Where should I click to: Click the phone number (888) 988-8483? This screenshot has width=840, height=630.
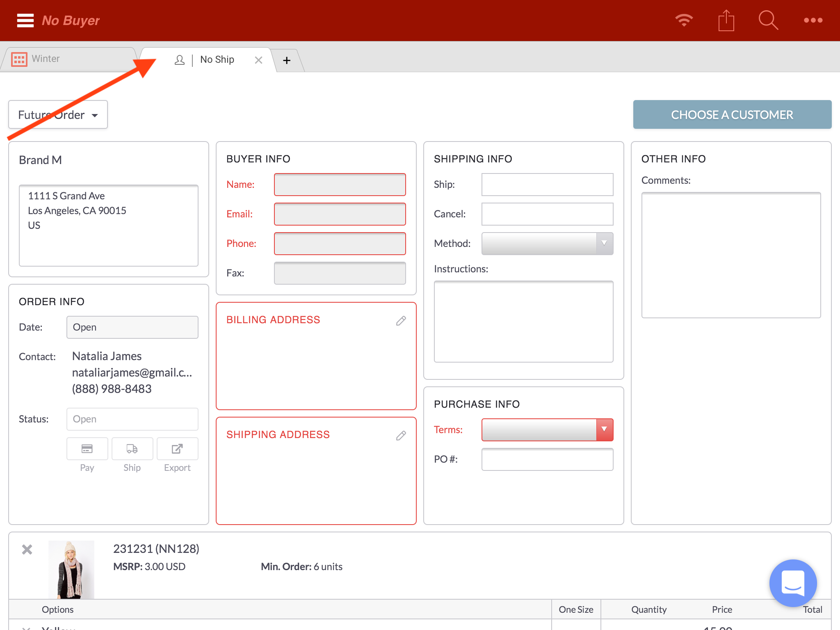pyautogui.click(x=112, y=389)
